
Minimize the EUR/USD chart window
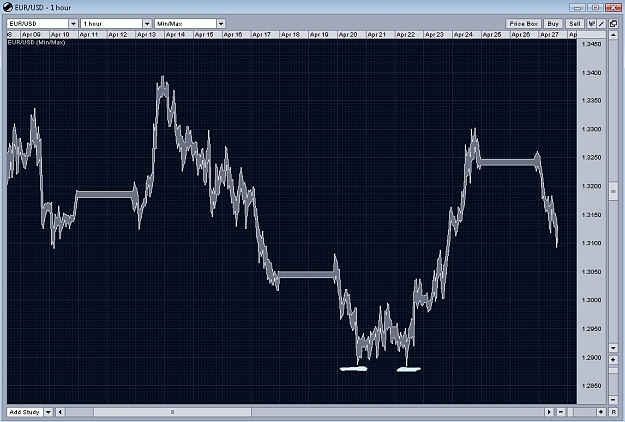pyautogui.click(x=577, y=7)
